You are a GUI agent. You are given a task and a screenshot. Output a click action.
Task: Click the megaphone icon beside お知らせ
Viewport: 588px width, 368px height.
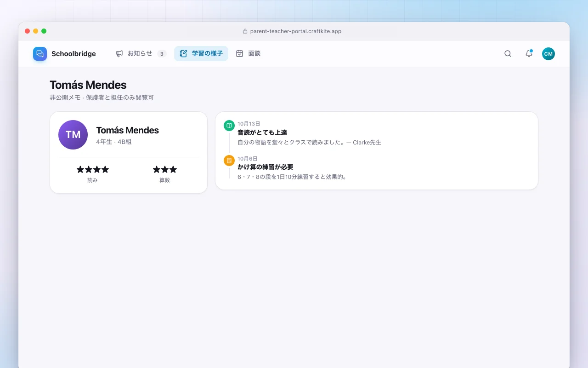tap(119, 53)
